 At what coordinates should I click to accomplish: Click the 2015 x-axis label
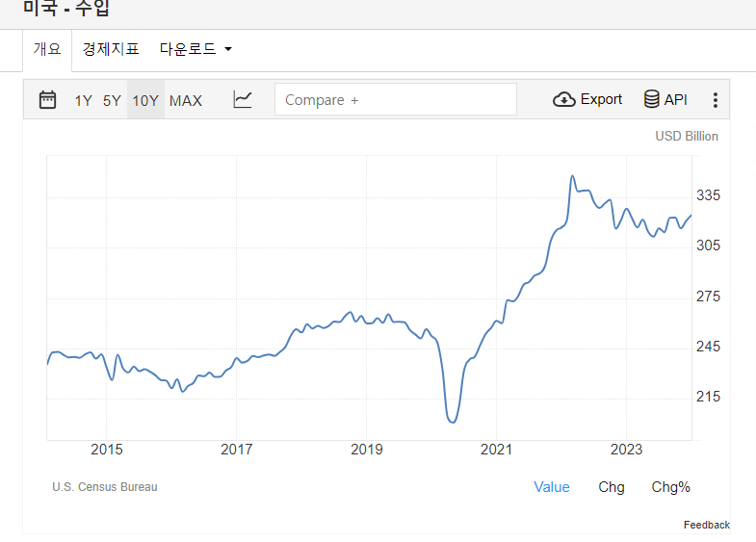(x=107, y=450)
